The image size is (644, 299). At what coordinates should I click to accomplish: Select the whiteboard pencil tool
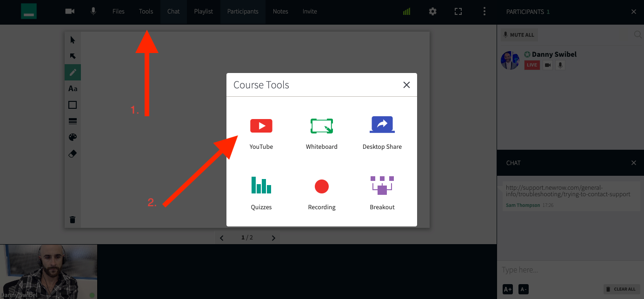click(x=73, y=73)
